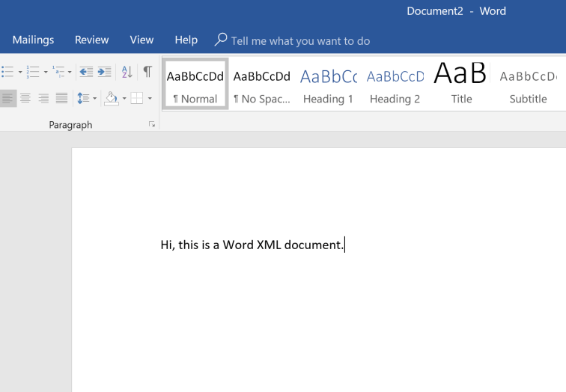This screenshot has width=566, height=392.
Task: Click the Decrease Indent icon
Action: coord(86,72)
